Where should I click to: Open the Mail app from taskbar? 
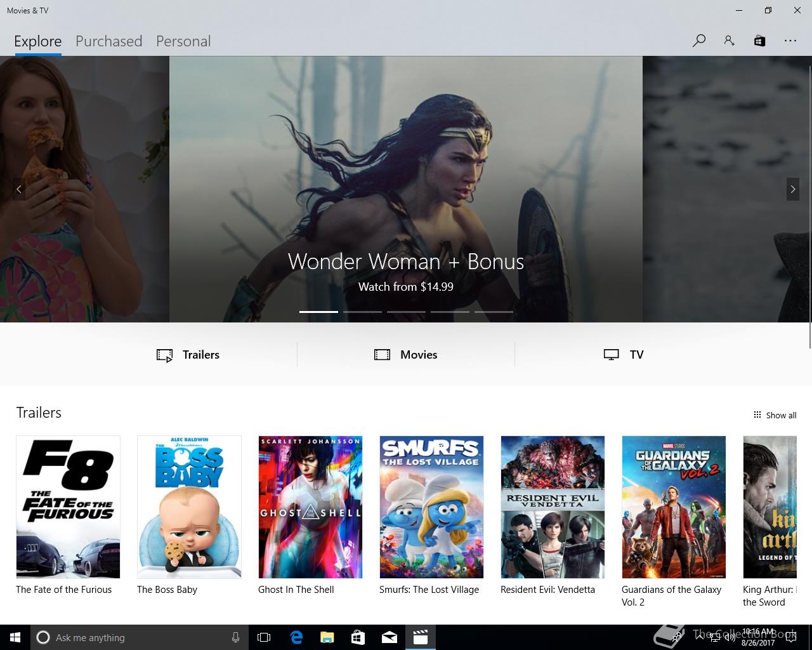[x=389, y=637]
